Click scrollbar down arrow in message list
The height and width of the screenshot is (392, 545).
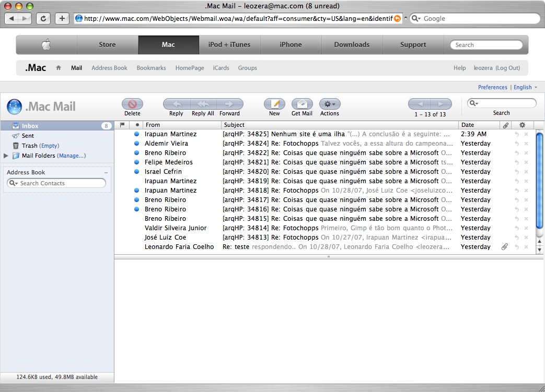click(539, 250)
